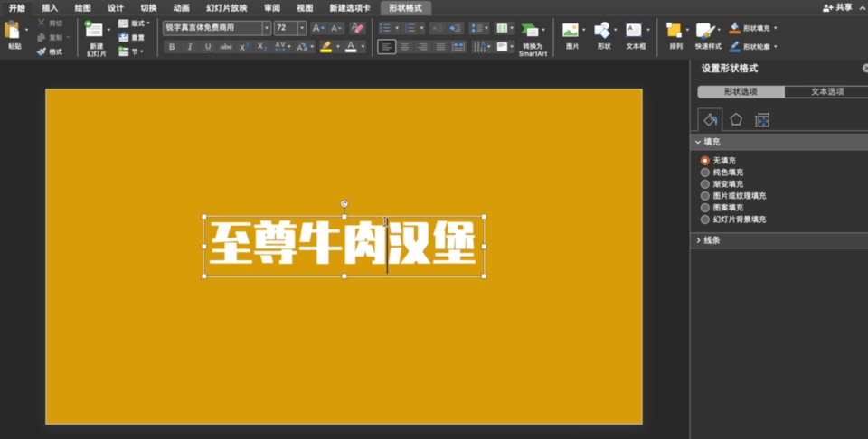Open character spacing (AV) options
Viewport: 868px width, 439px height.
pos(282,47)
